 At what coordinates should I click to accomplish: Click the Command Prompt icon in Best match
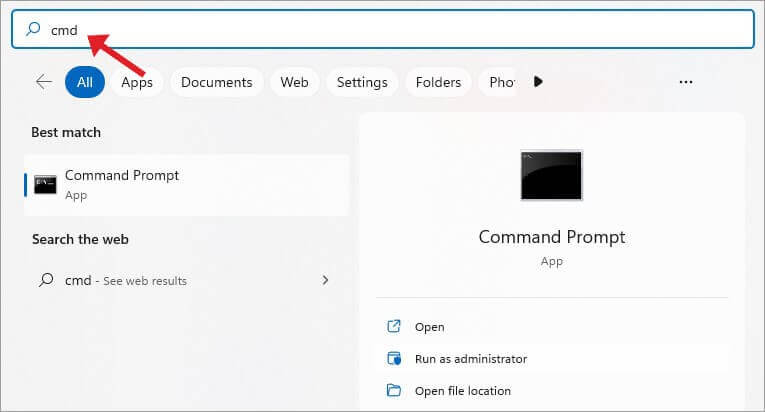[45, 185]
